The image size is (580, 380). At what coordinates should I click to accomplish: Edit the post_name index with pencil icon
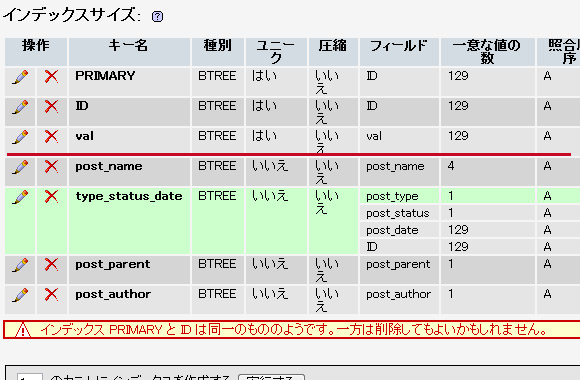click(20, 167)
